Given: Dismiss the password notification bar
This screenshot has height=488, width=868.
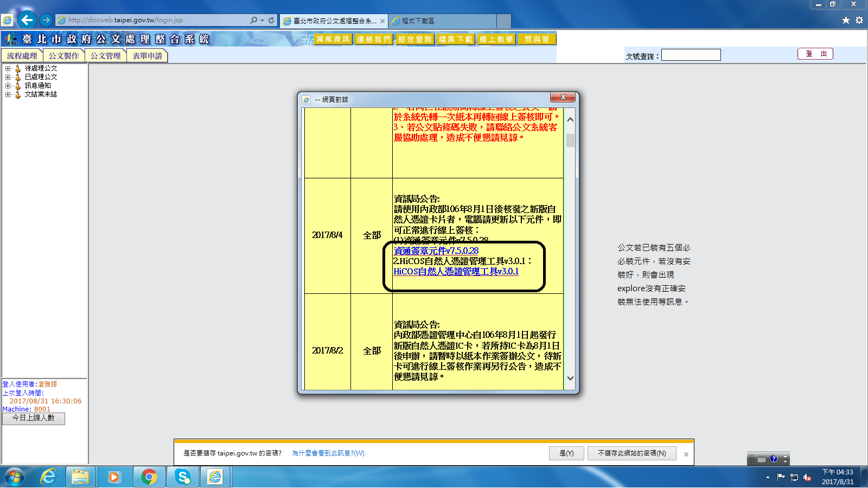Looking at the screenshot, I should click(x=686, y=454).
